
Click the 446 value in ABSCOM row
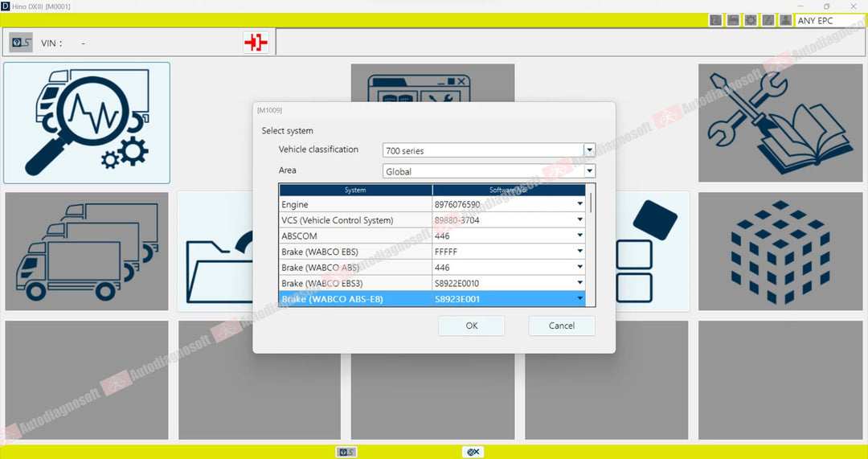pos(442,236)
